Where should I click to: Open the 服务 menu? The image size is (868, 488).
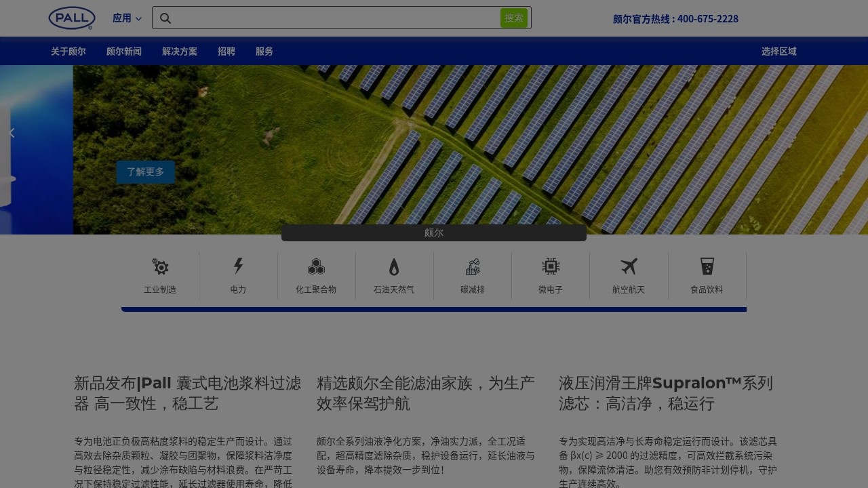coord(264,52)
